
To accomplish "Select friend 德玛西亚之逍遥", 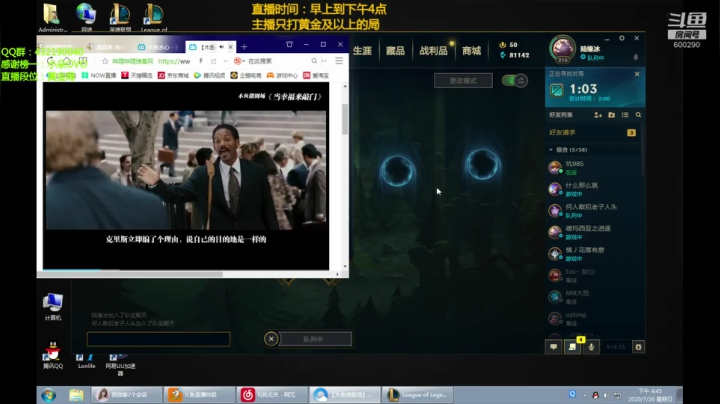I will click(593, 232).
